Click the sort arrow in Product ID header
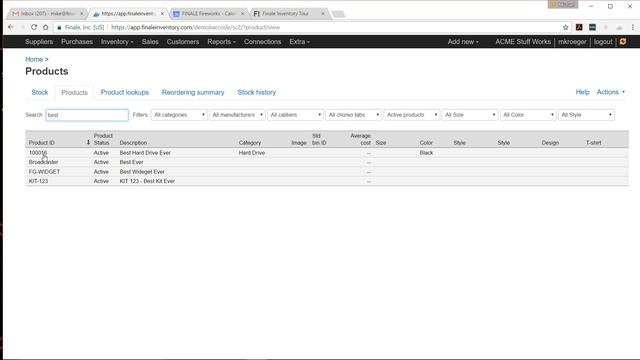Image resolution: width=640 pixels, height=360 pixels. [x=88, y=142]
